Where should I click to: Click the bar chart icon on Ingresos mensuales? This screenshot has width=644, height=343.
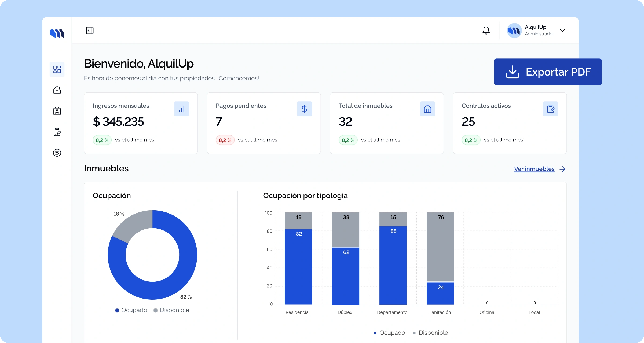[x=182, y=109]
